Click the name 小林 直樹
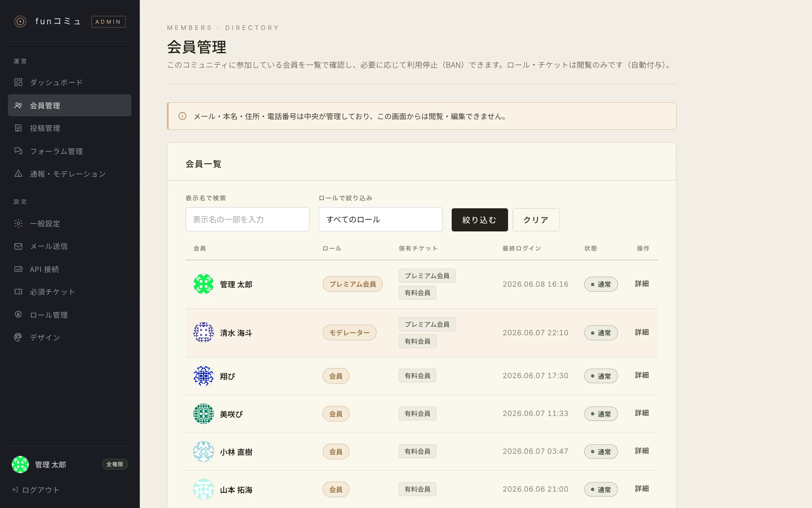This screenshot has width=812, height=508. pyautogui.click(x=236, y=452)
